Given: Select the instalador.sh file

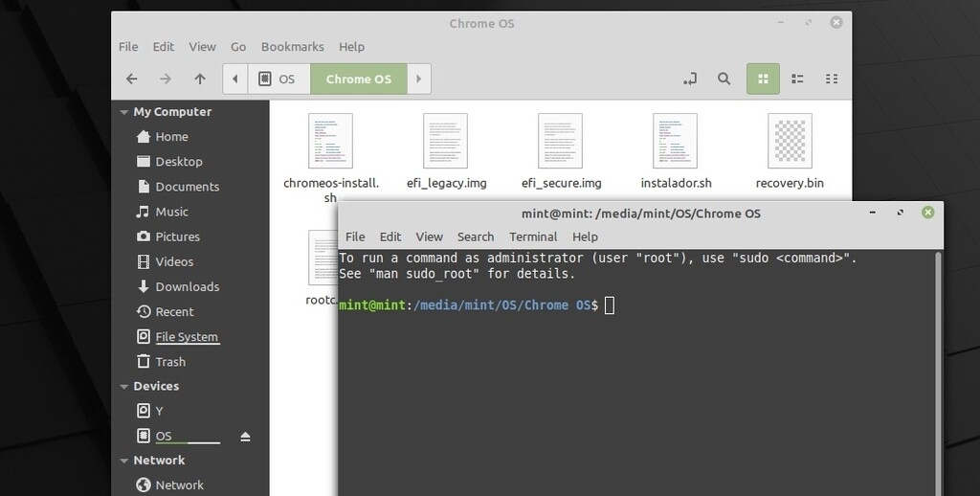Looking at the screenshot, I should click(676, 151).
